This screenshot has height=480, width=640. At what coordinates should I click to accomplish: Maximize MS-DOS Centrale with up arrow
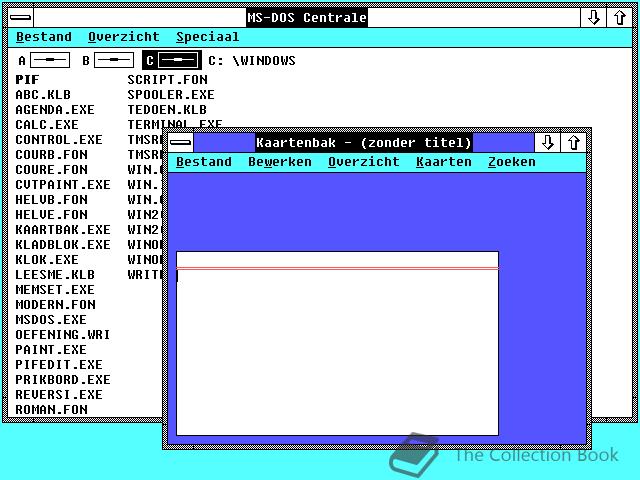[x=619, y=18]
